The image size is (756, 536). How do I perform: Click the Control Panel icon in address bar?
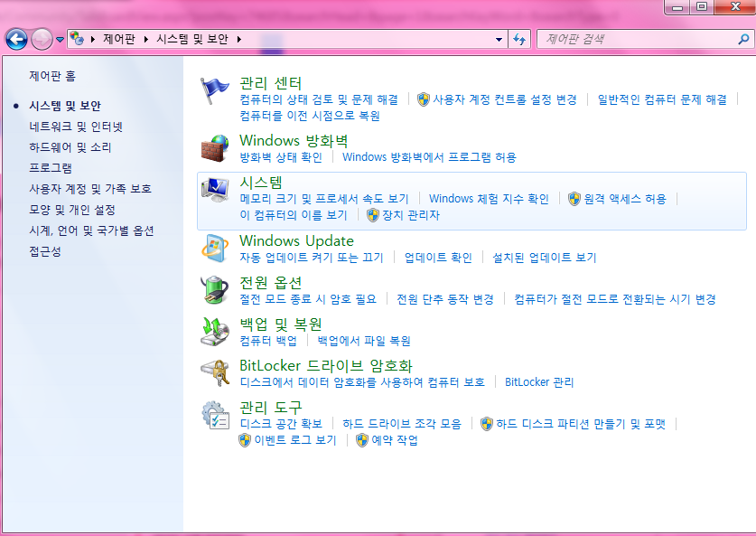coord(77,38)
